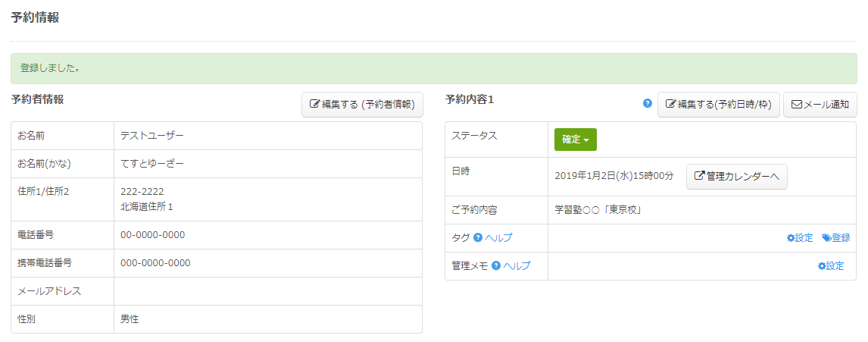Screen dimensions: 868x342
Task: Click the tag icon for タグ 登録
Action: (x=826, y=238)
